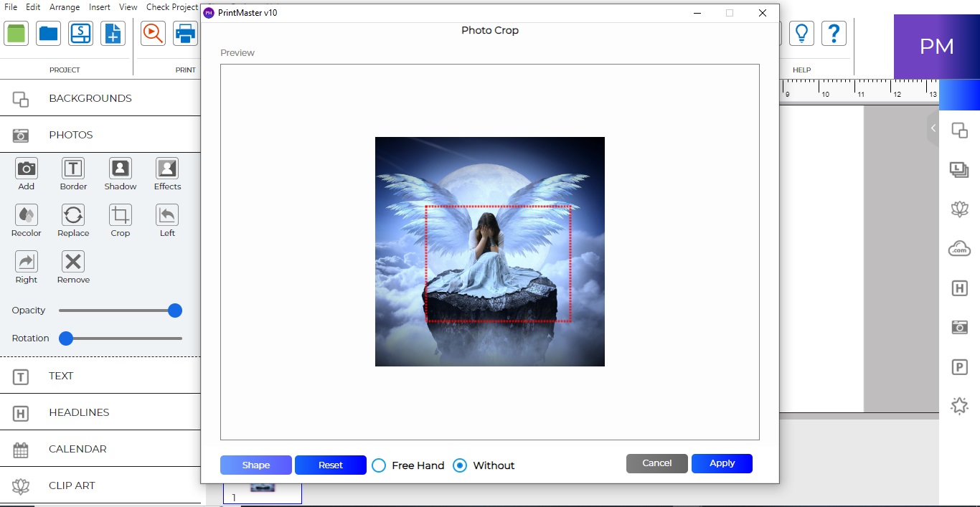Click the PM purple logo button

(x=936, y=47)
